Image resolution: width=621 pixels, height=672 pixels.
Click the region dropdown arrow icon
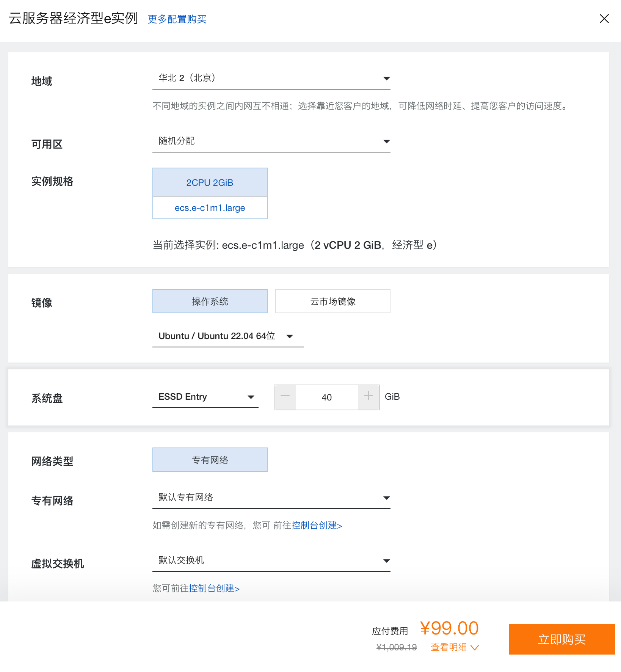pyautogui.click(x=386, y=79)
